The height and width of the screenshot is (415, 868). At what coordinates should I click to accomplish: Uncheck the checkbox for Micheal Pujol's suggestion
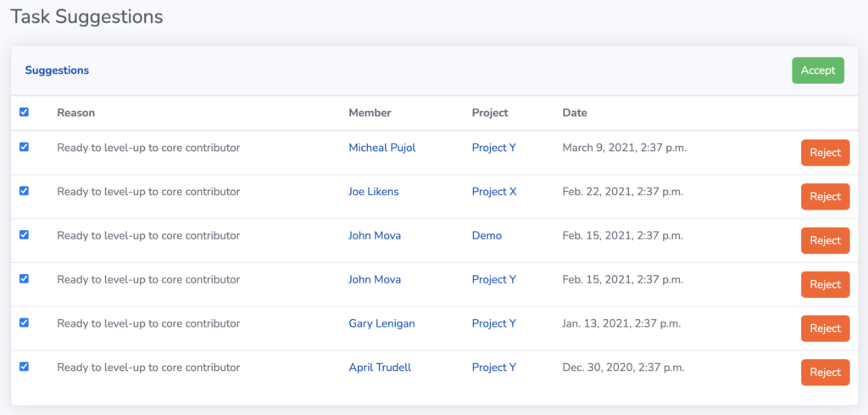click(24, 147)
